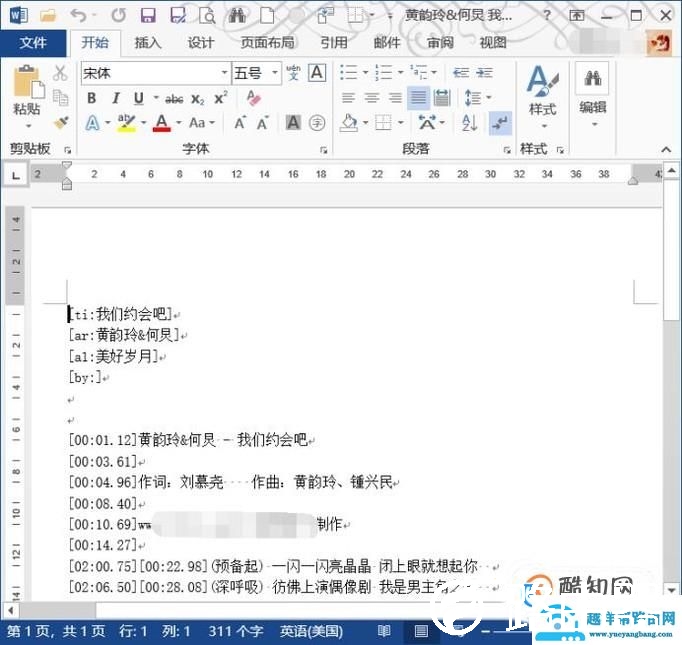Align text left
682x645 pixels.
[x=348, y=98]
